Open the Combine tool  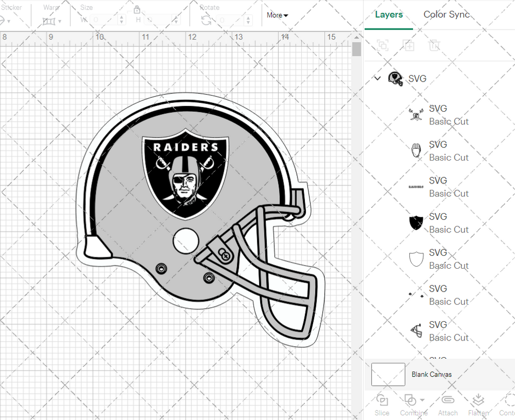[411, 400]
